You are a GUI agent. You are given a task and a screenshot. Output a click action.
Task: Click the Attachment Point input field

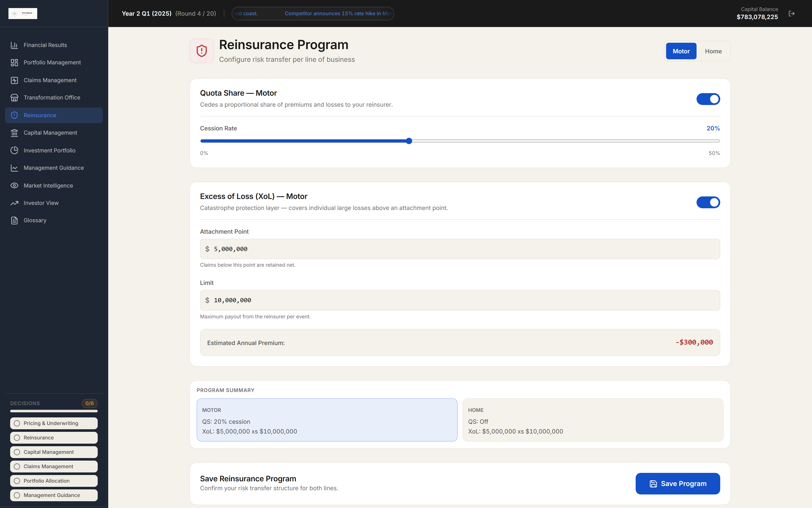tap(460, 249)
